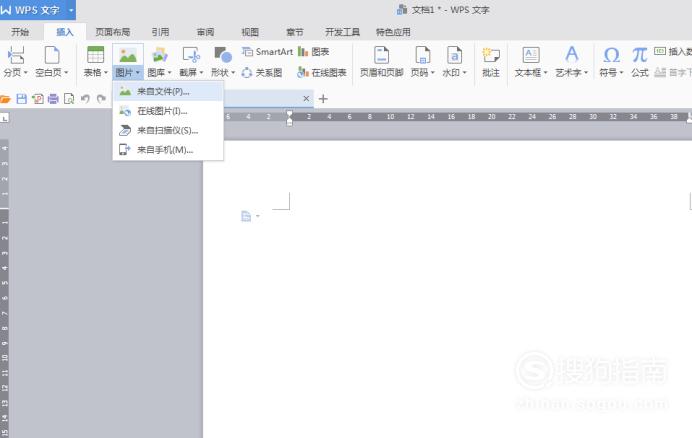This screenshot has height=438, width=692.
Task: Expand the 符号 dropdown arrow
Action: 621,72
